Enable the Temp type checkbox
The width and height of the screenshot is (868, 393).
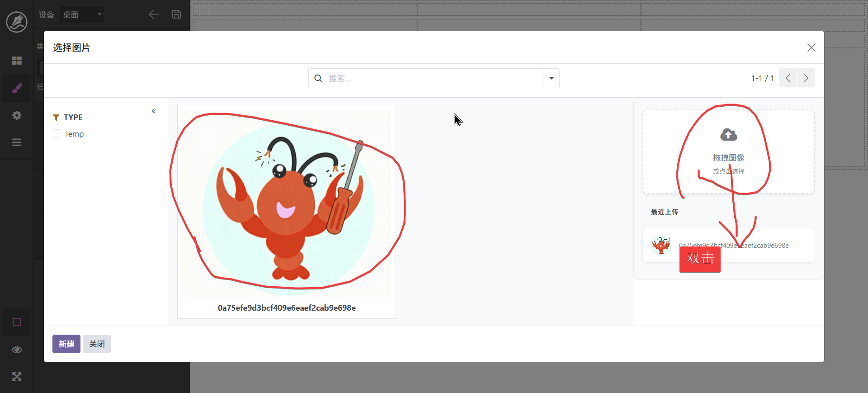pyautogui.click(x=57, y=134)
